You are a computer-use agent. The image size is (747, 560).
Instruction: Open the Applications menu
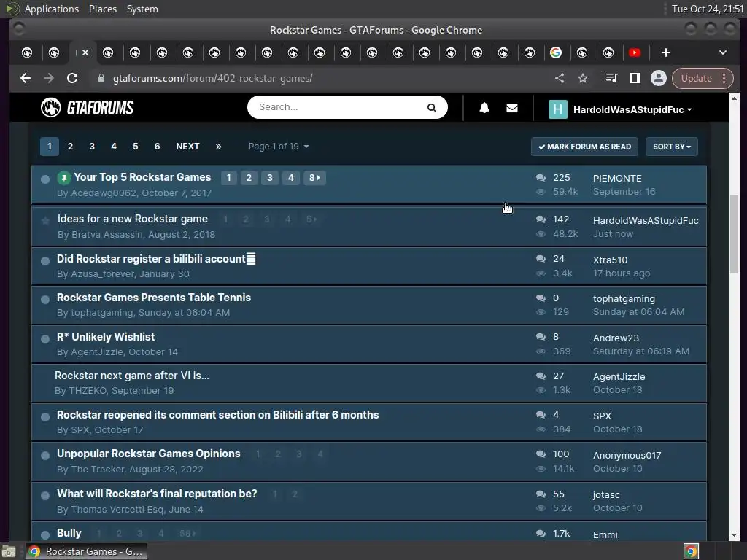coord(52,9)
